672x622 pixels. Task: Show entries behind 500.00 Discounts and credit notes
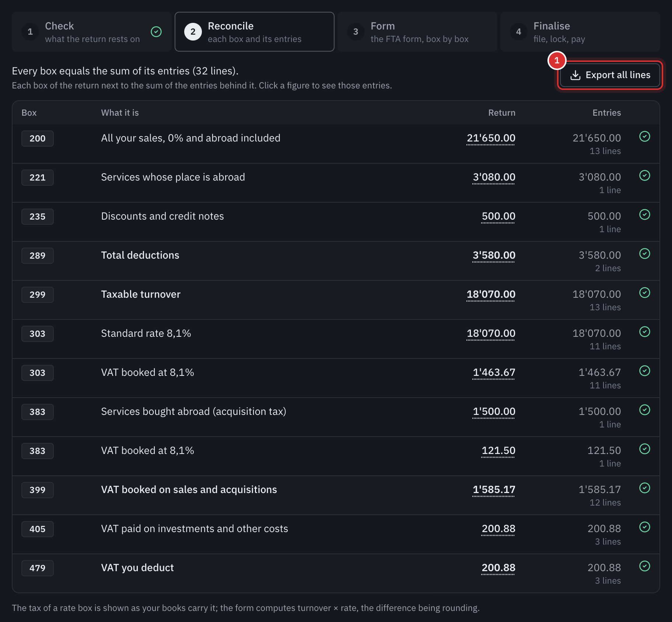(498, 216)
